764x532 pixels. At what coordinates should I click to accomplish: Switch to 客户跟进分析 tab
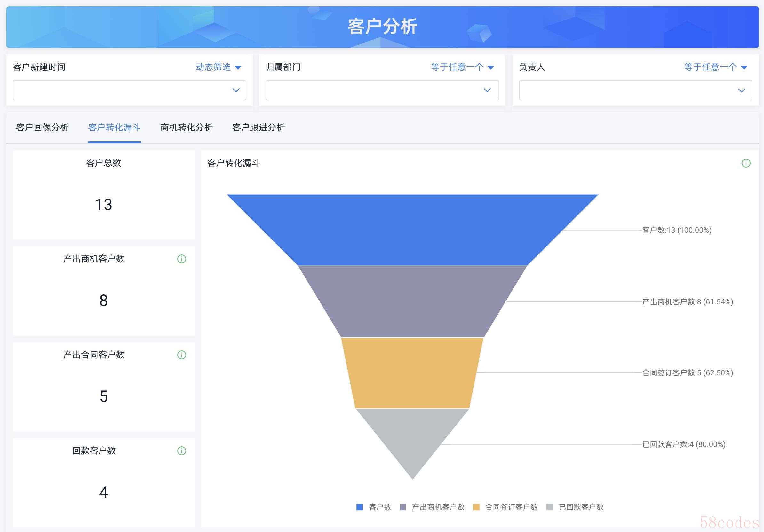[x=258, y=127]
